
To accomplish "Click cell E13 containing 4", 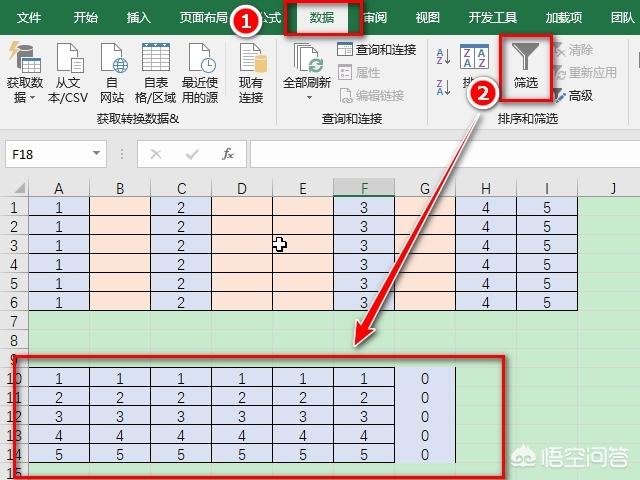I will pyautogui.click(x=303, y=435).
